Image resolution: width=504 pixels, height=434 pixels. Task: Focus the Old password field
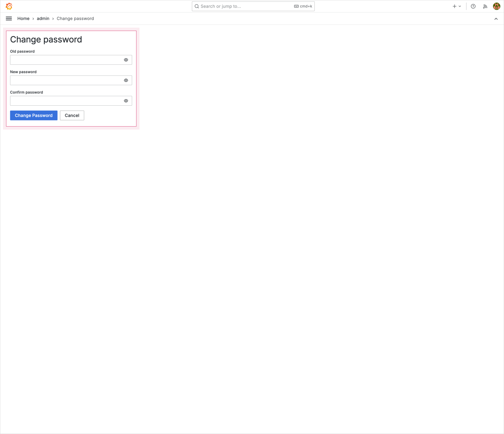[x=71, y=60]
